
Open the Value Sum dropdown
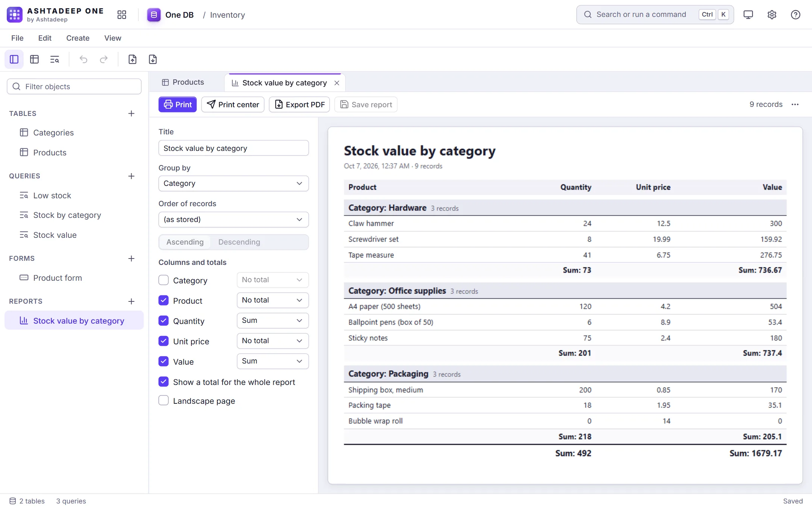(x=273, y=361)
